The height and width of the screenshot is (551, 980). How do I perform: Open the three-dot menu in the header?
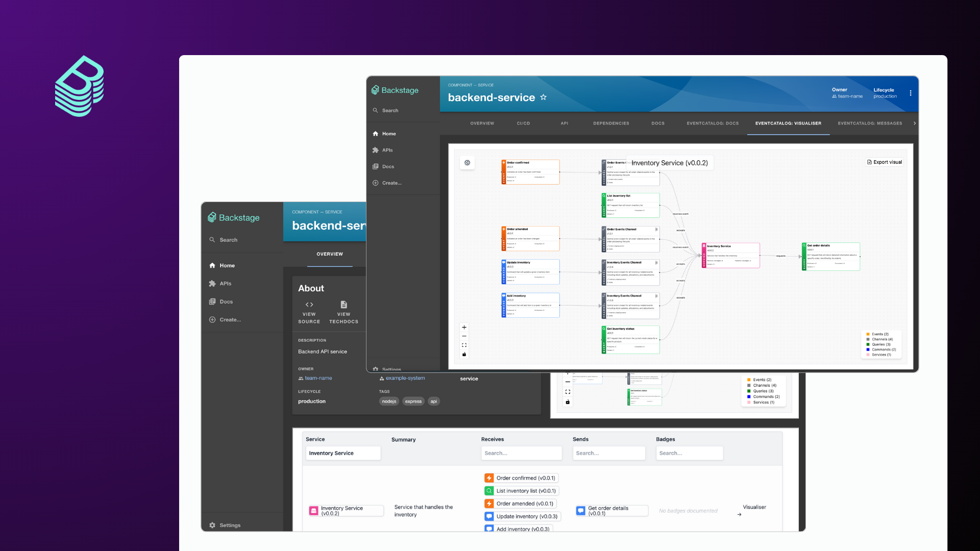point(910,93)
